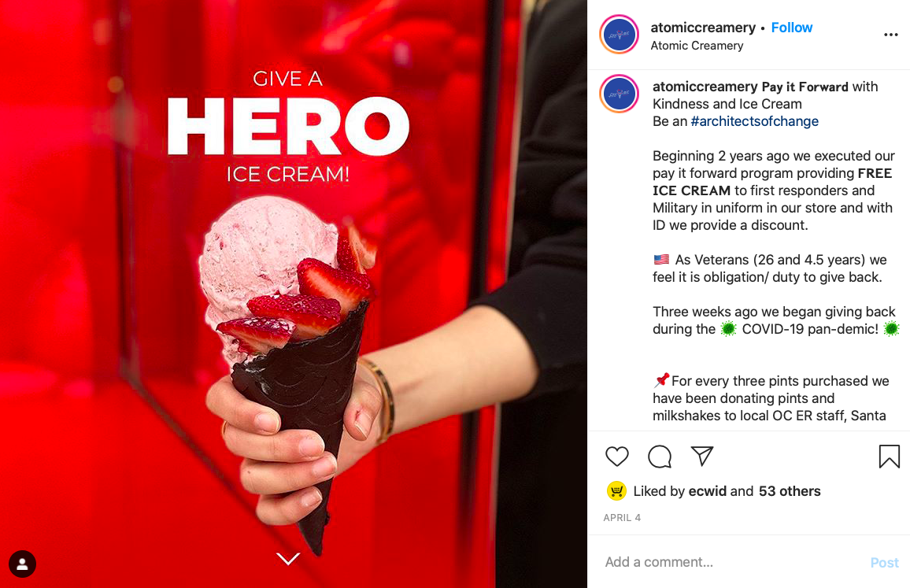Show the 53 others who liked

click(x=790, y=491)
